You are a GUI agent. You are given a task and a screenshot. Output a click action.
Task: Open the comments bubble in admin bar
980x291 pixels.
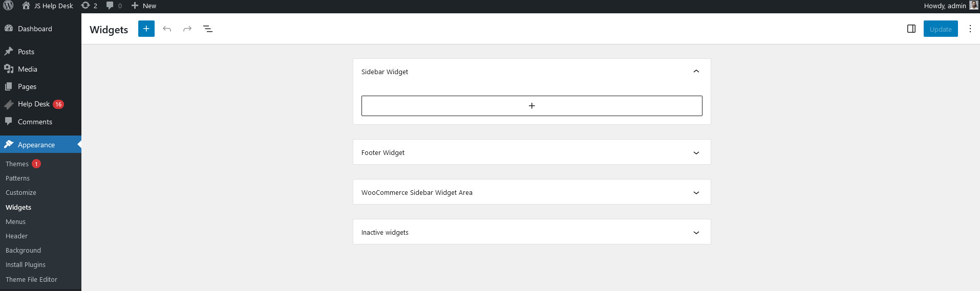[114, 6]
